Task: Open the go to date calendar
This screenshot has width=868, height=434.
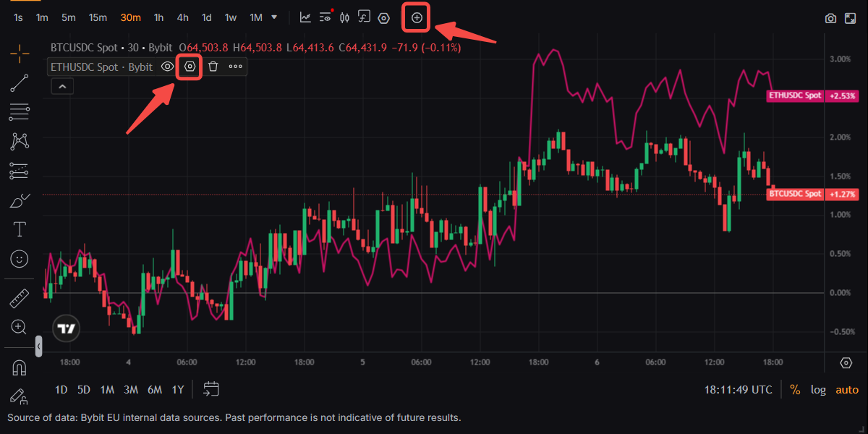Action: [210, 389]
